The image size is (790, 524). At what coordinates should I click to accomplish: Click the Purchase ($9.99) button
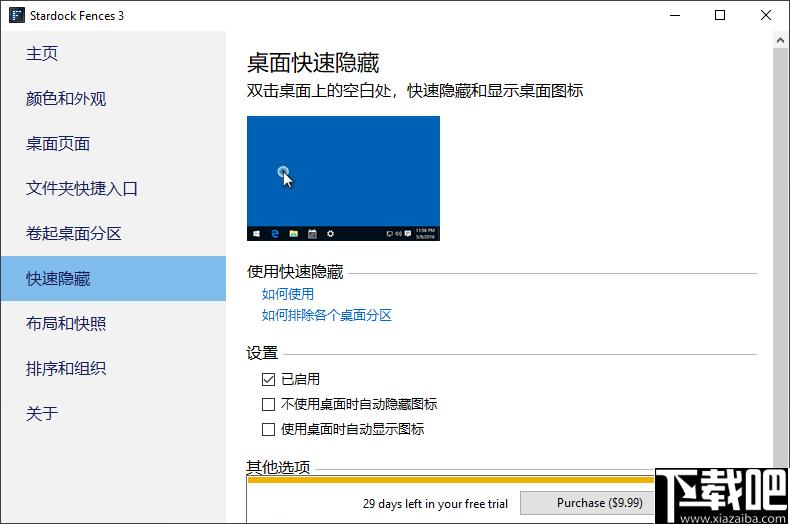tap(587, 503)
